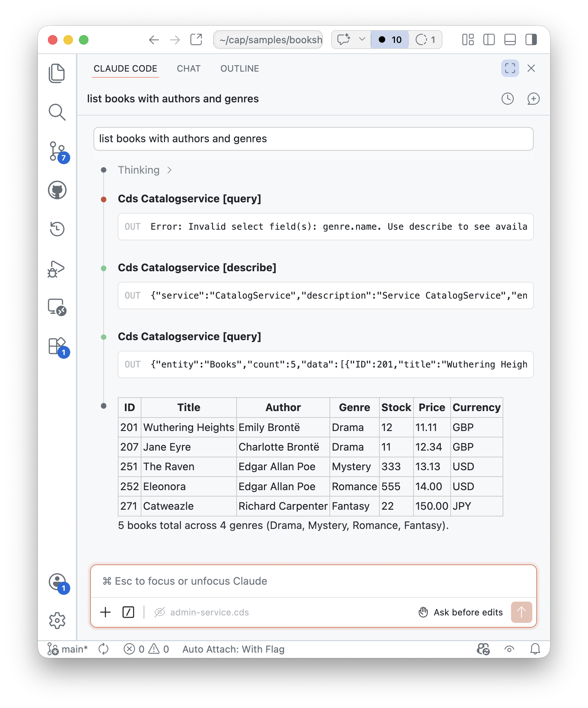The image size is (588, 708).
Task: Open the failed Cds Catalogservice query error output
Action: tap(325, 227)
